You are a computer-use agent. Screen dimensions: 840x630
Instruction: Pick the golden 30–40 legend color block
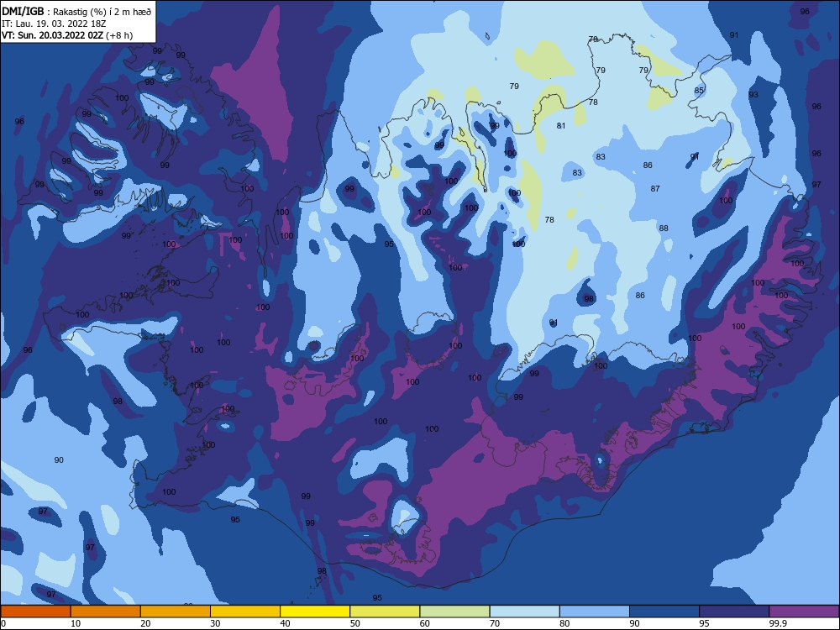tap(245, 612)
